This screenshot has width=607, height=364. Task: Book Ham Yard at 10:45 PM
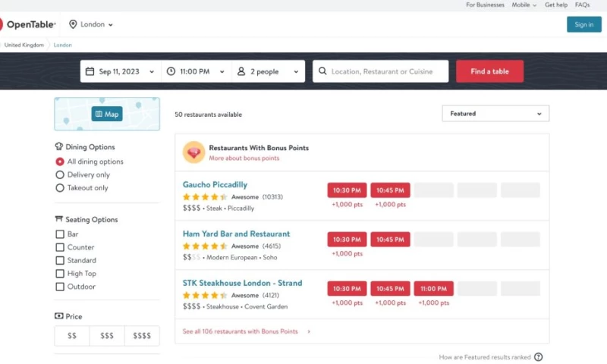coord(390,240)
